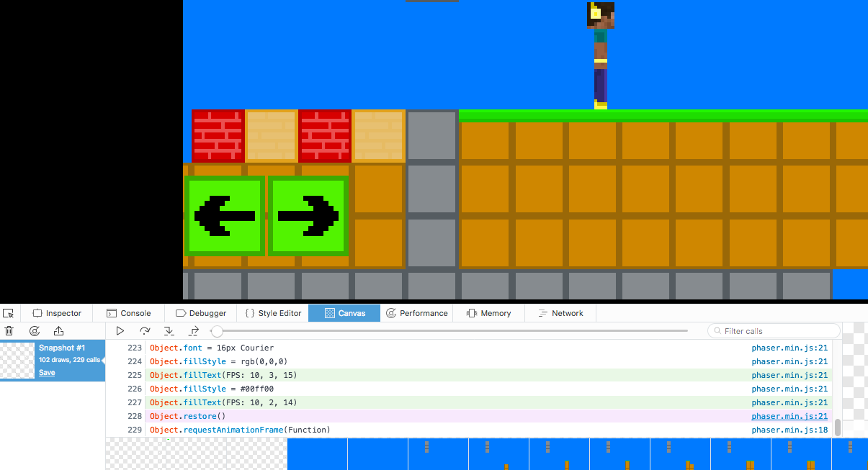Open phaser.min.js:21 link on call 225
The height and width of the screenshot is (470, 868).
(x=789, y=375)
